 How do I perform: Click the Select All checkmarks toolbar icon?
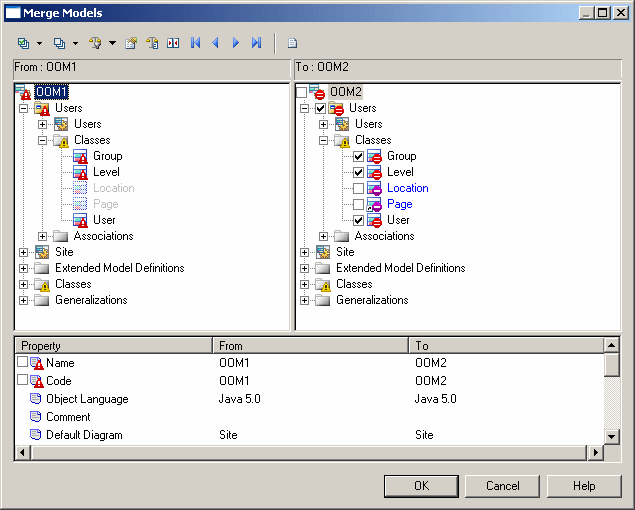23,43
